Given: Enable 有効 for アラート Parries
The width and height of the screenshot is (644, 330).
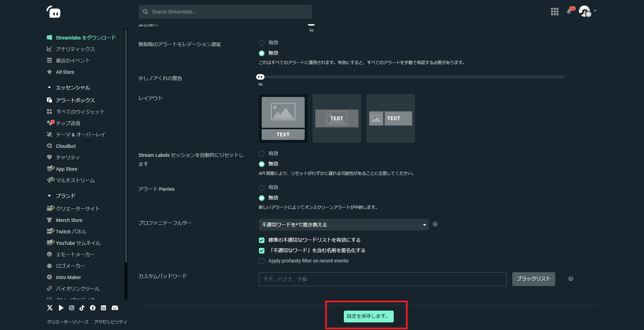Looking at the screenshot, I should [262, 187].
